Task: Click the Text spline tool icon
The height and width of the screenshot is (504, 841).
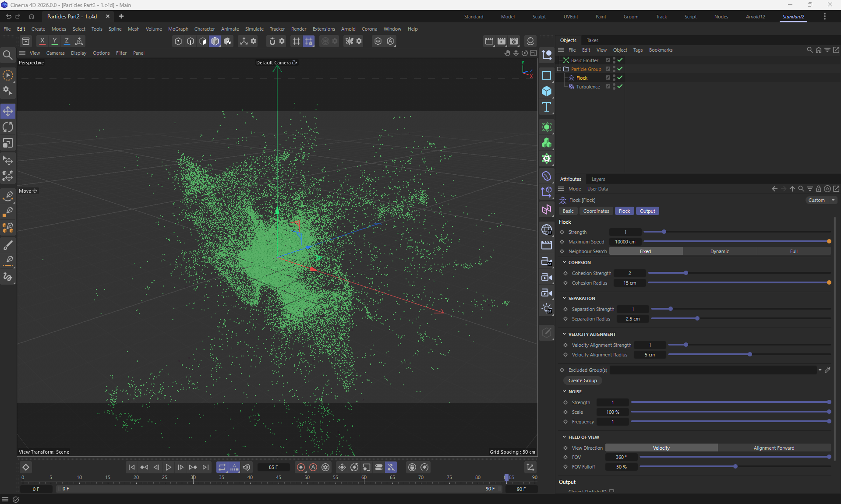Action: (546, 107)
